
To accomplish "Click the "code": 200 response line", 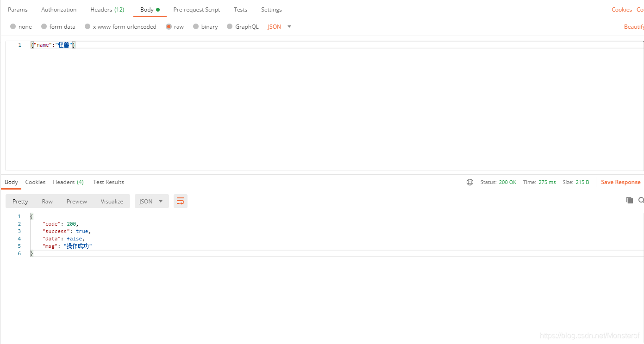I will (61, 224).
